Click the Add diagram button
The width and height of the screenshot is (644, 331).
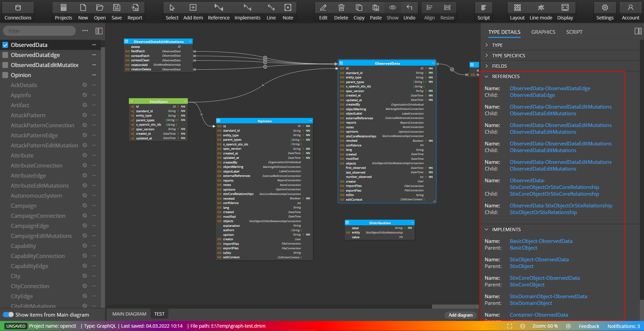pos(461,315)
